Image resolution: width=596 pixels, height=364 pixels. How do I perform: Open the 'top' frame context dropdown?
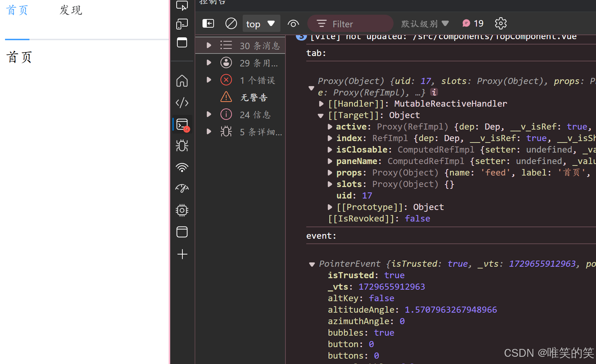(261, 23)
